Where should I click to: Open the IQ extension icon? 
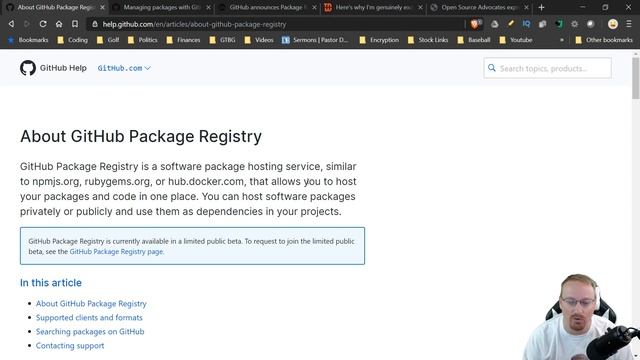pos(527,24)
